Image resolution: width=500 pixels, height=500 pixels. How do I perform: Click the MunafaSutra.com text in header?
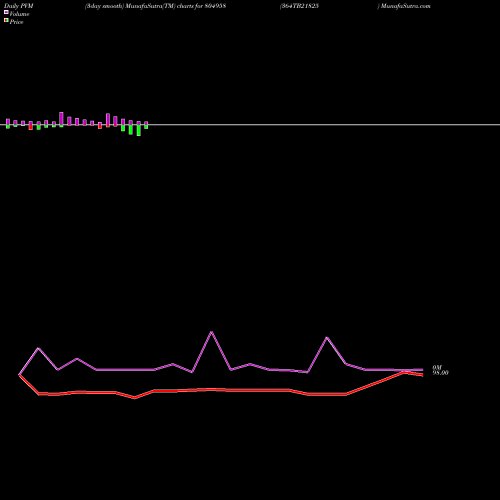tap(406, 6)
